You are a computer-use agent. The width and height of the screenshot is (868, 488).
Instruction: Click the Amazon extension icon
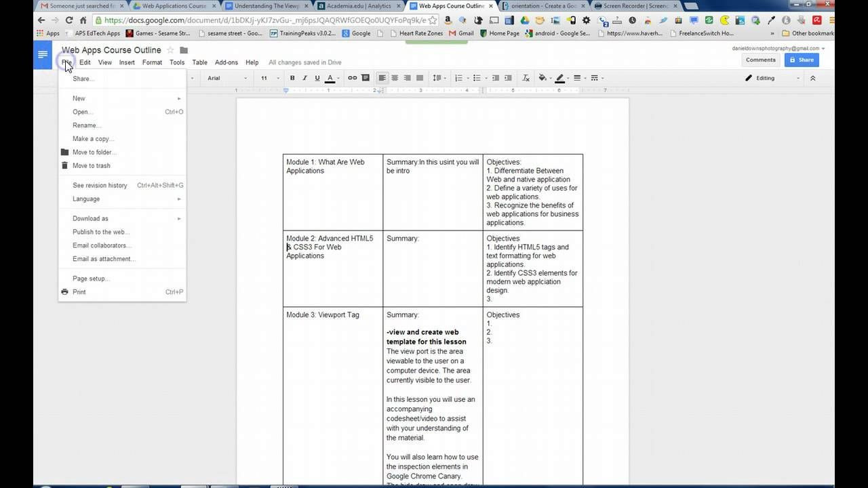coord(448,20)
